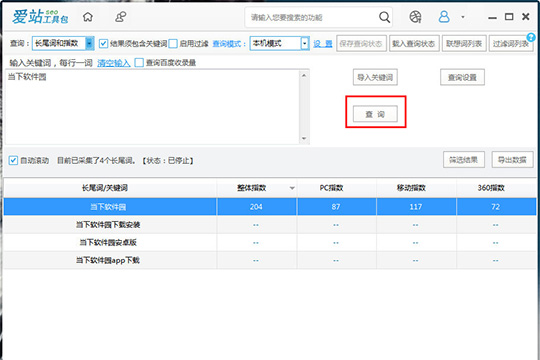Click the 保存查询状态 button
Image resolution: width=540 pixels, height=360 pixels.
(361, 44)
